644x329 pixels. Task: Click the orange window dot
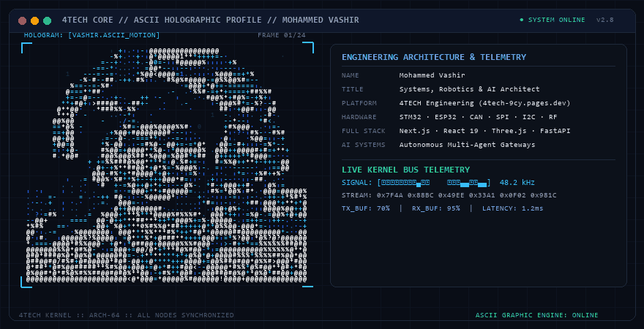tap(35, 20)
